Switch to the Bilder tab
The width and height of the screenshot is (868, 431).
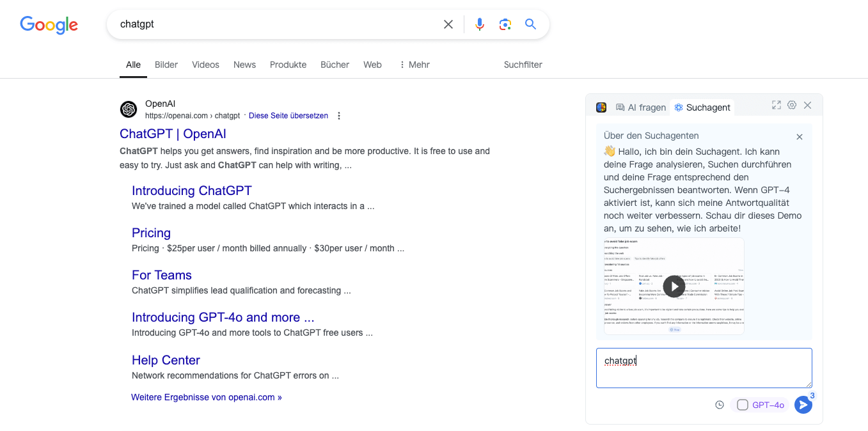[x=166, y=65]
